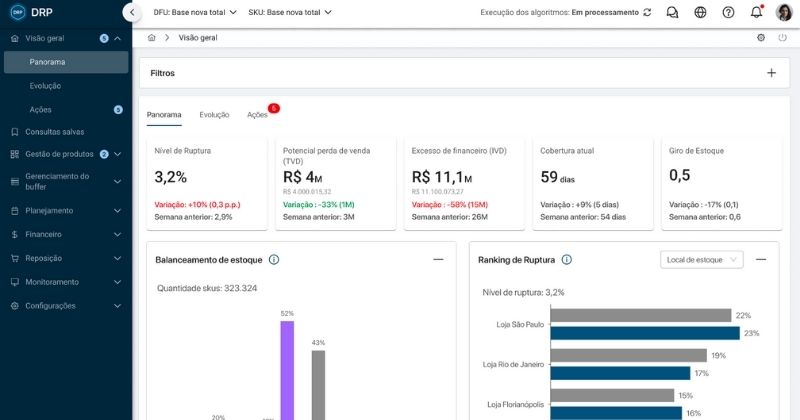Open the notifications bell
The width and height of the screenshot is (800, 420).
click(x=757, y=12)
